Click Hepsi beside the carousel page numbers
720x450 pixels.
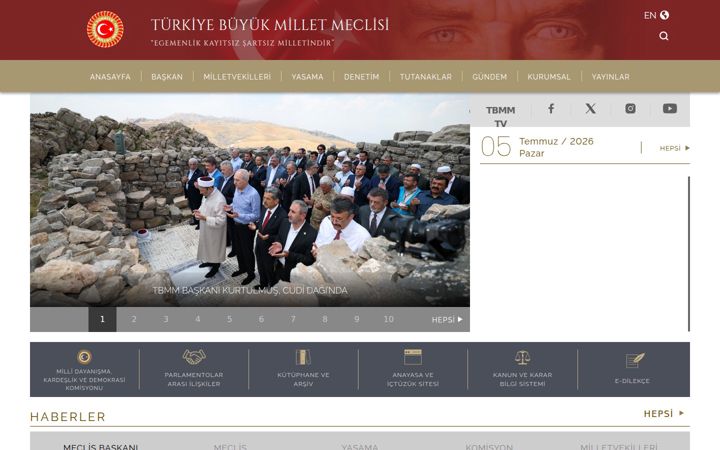[x=447, y=320]
